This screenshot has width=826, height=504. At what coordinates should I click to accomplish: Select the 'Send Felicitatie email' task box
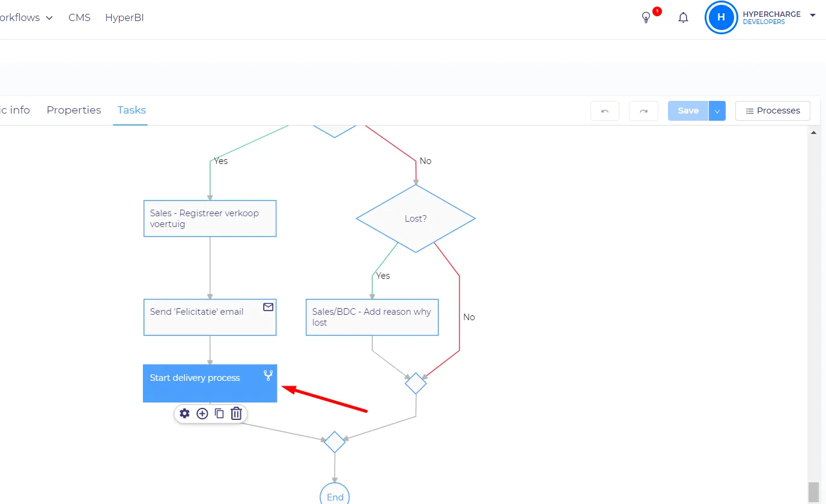pyautogui.click(x=210, y=317)
